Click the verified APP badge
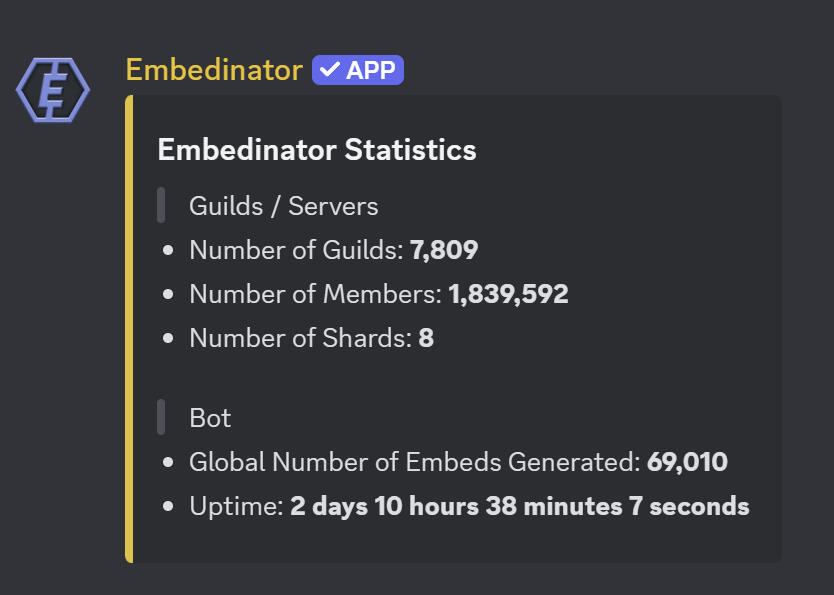834x595 pixels. [358, 70]
